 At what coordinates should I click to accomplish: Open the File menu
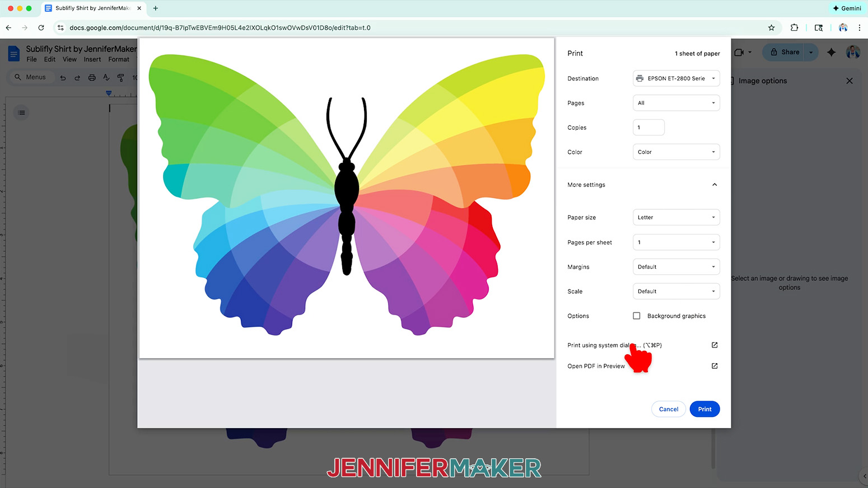[31, 59]
